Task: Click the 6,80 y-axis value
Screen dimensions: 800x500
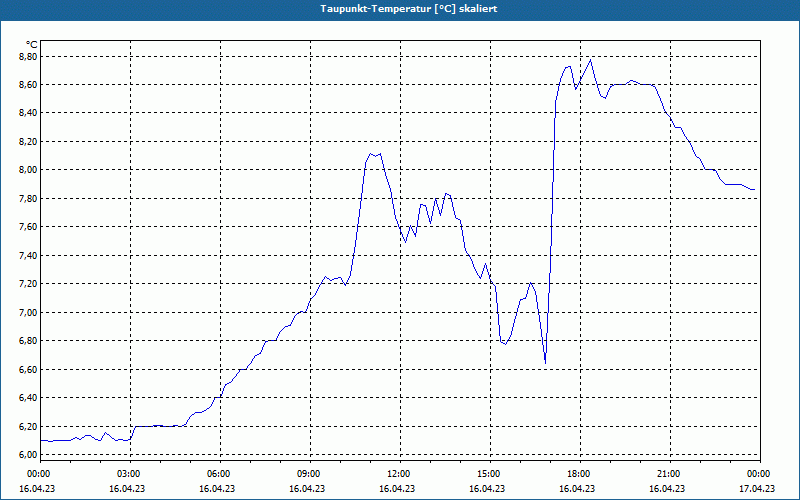Action: pyautogui.click(x=28, y=341)
